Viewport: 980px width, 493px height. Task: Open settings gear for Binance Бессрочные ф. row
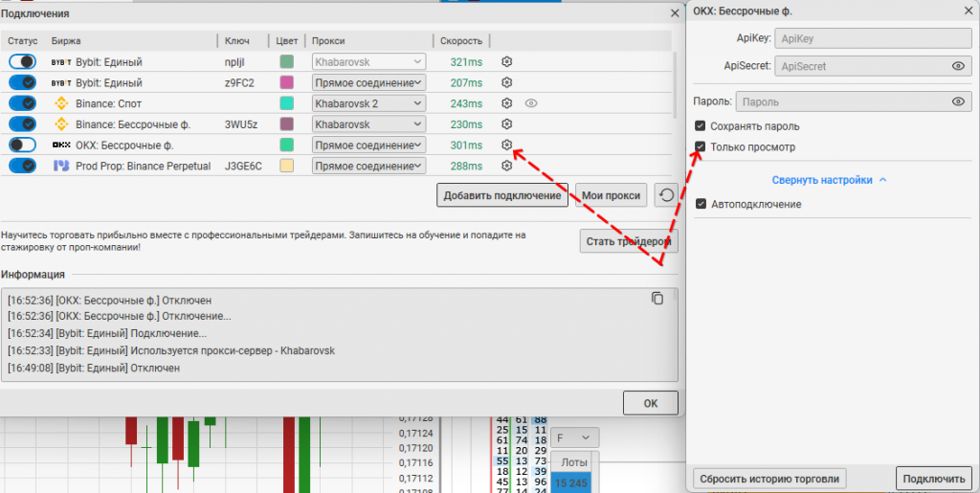coord(507,123)
